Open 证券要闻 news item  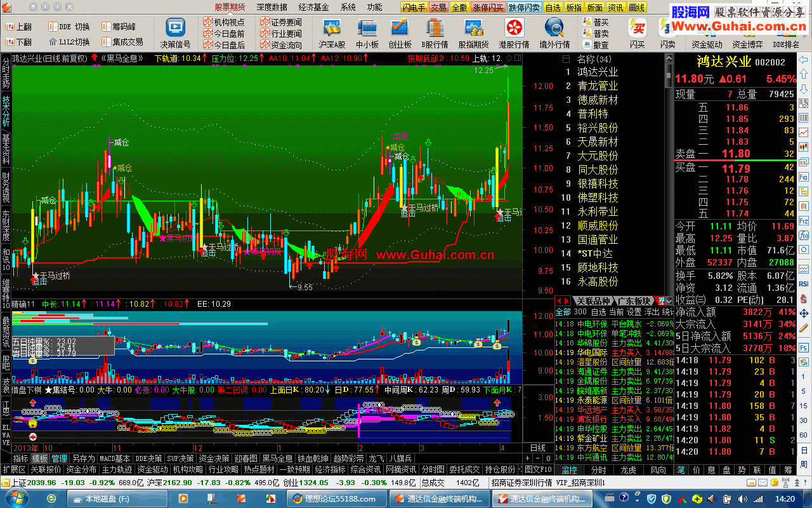[281, 22]
